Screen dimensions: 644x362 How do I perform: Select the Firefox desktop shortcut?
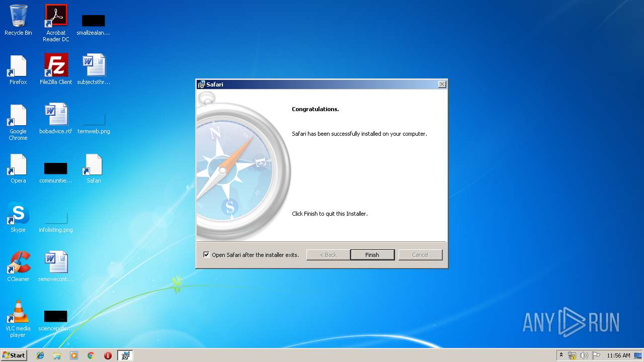click(18, 69)
